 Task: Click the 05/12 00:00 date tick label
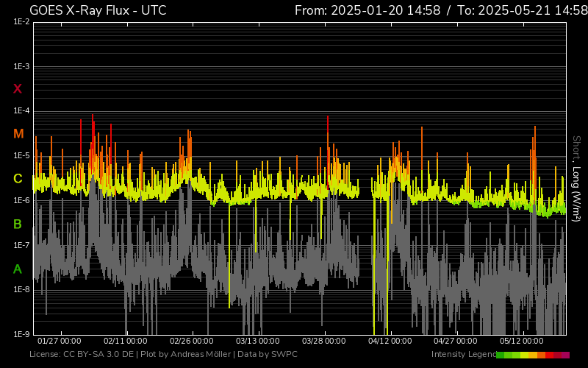coord(522,341)
